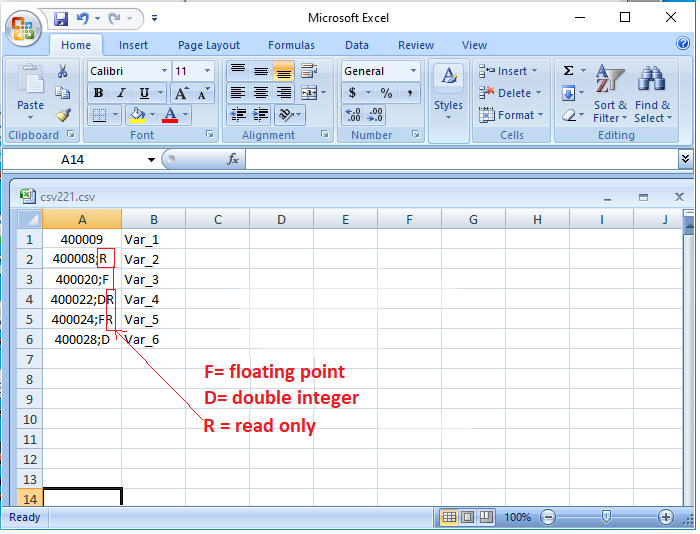This screenshot has width=700, height=534.
Task: Save the workbook using quick access toolbar
Action: [61, 19]
